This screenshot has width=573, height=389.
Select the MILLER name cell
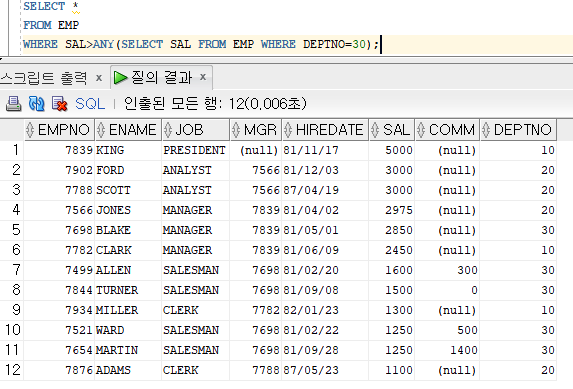pos(128,310)
